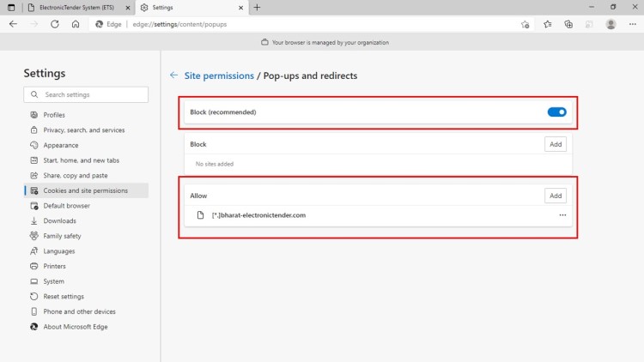Image resolution: width=644 pixels, height=362 pixels.
Task: Open Privacy, search, and services section
Action: coord(83,130)
